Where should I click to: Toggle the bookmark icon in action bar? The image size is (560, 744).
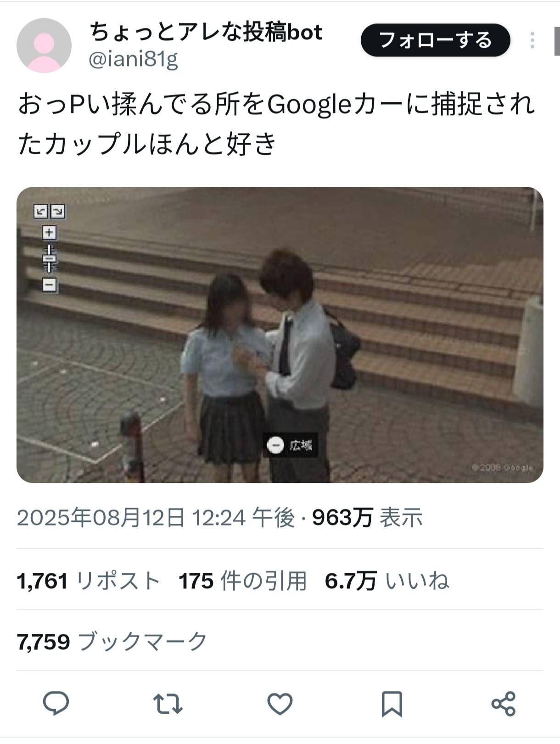click(x=392, y=704)
